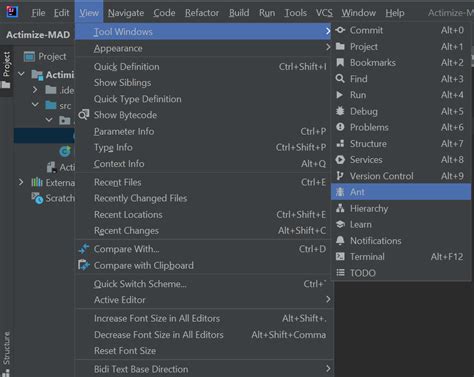The height and width of the screenshot is (377, 474).
Task: Click the Scratches icon in project tree
Action: 37,198
